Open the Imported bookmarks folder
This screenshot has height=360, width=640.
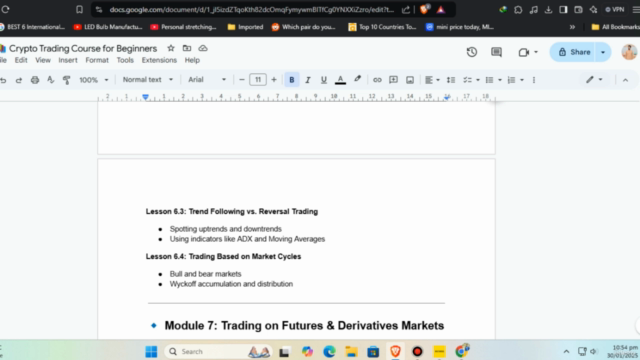point(245,27)
